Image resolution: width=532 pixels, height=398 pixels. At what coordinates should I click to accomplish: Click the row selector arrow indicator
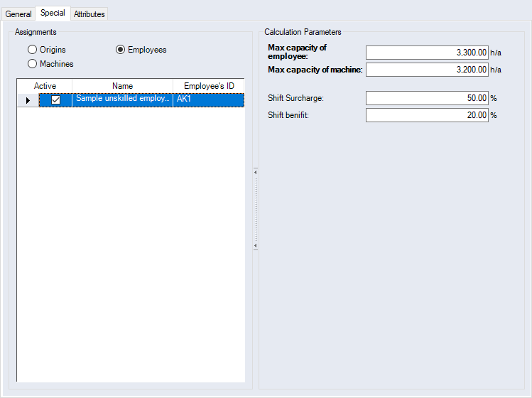[28, 100]
